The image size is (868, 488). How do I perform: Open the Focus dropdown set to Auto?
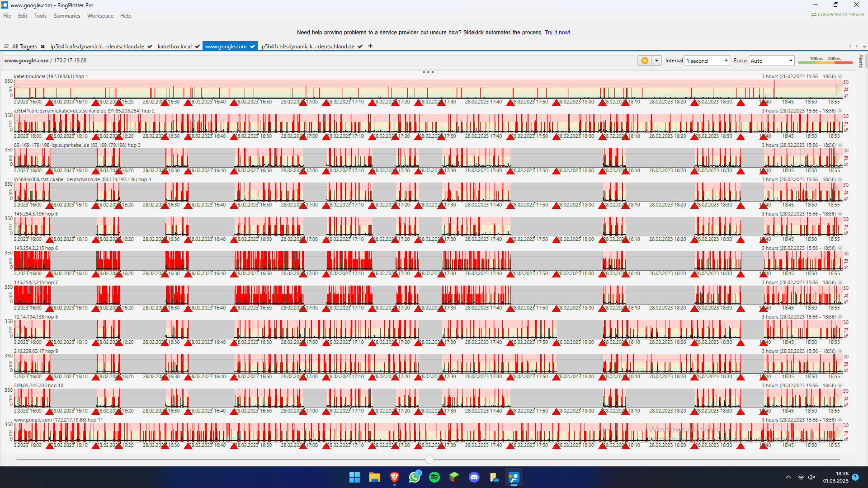771,61
